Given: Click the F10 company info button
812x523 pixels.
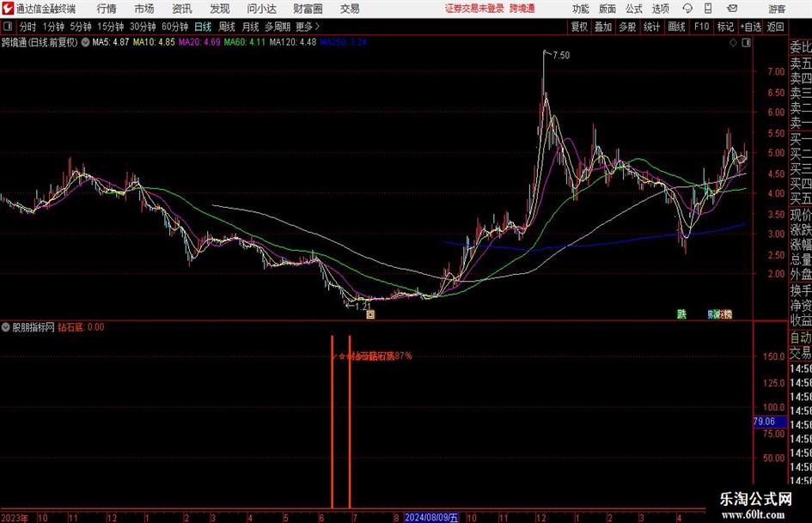Looking at the screenshot, I should coord(701,27).
